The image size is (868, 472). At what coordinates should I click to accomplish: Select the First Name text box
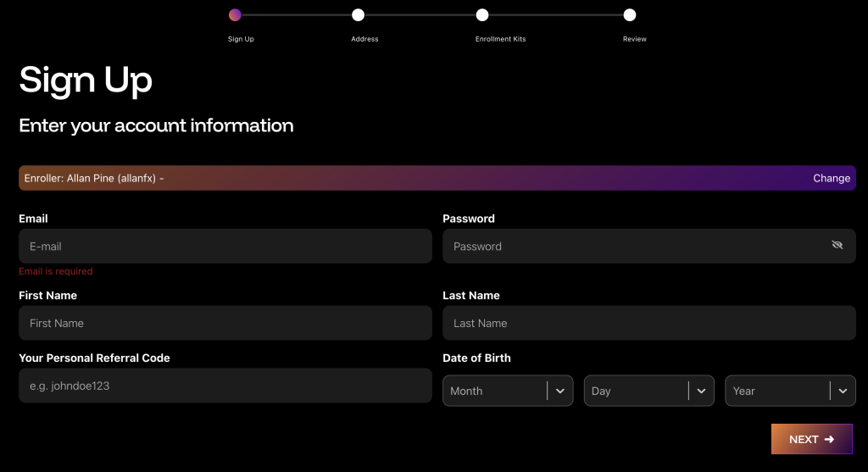coord(225,323)
